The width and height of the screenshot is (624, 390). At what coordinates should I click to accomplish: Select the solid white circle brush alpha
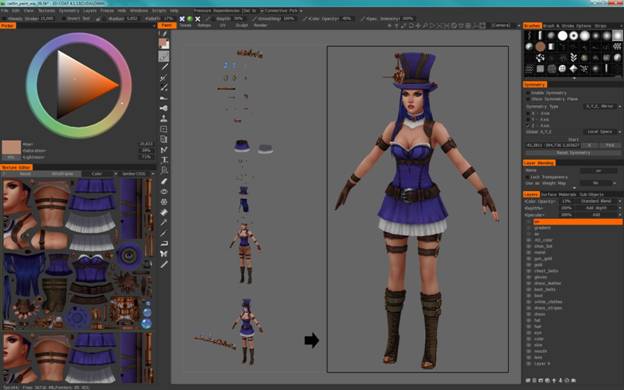tap(562, 36)
